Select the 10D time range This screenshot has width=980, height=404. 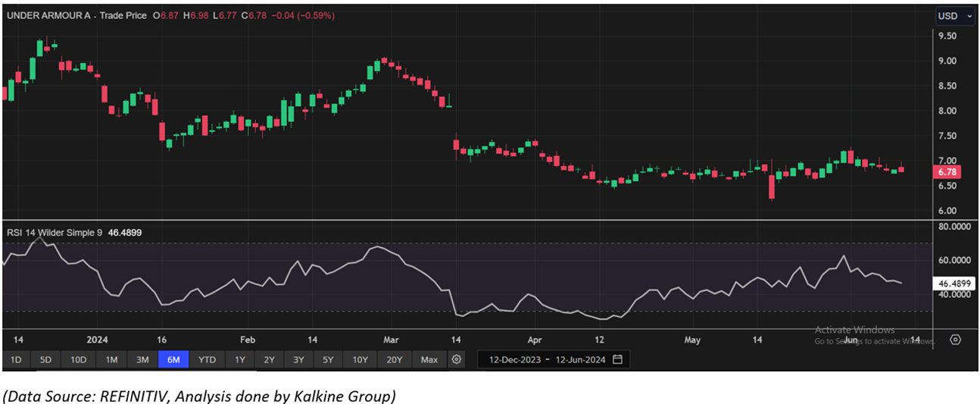click(x=79, y=359)
